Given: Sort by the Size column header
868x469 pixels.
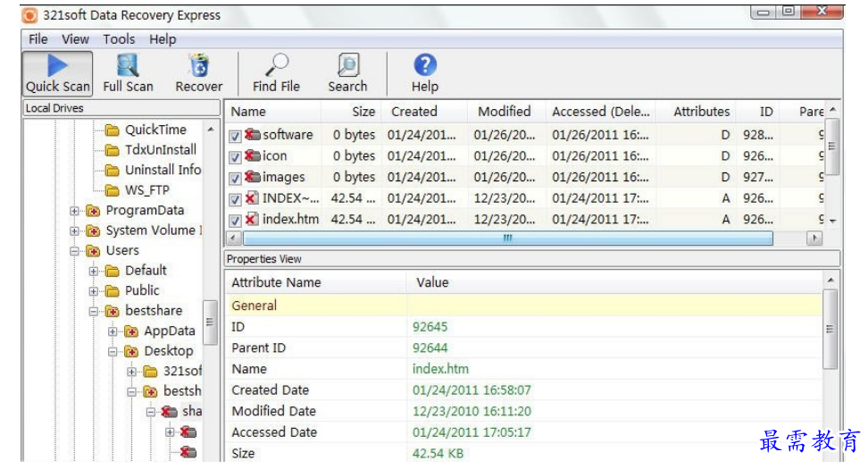Looking at the screenshot, I should pyautogui.click(x=351, y=112).
